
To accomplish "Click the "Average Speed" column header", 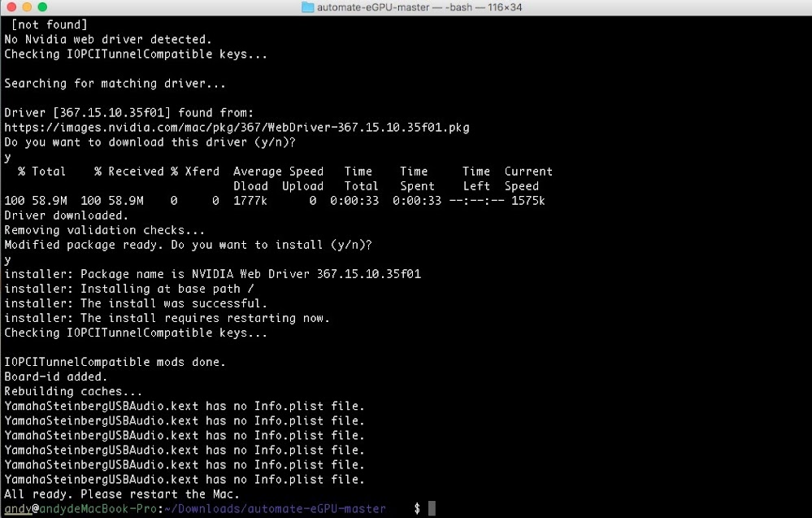I will click(279, 172).
